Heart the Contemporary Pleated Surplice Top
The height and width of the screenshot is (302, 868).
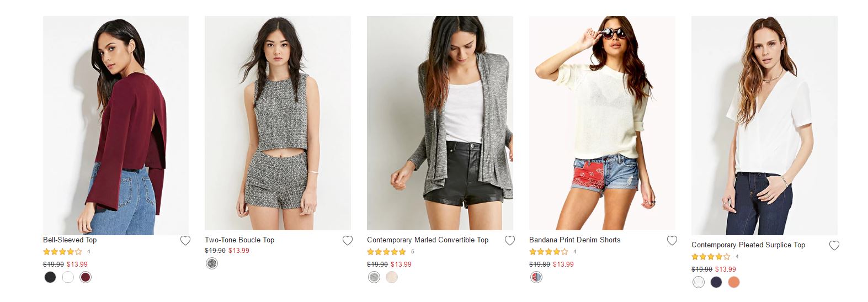(x=834, y=246)
